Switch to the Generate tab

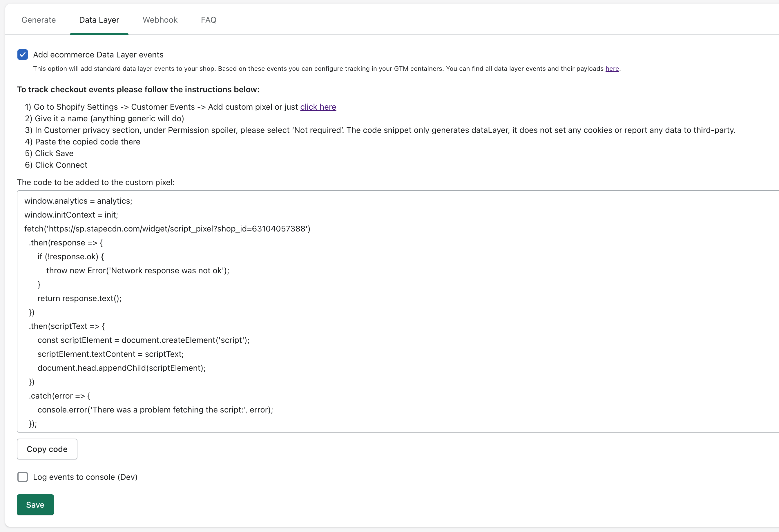39,19
